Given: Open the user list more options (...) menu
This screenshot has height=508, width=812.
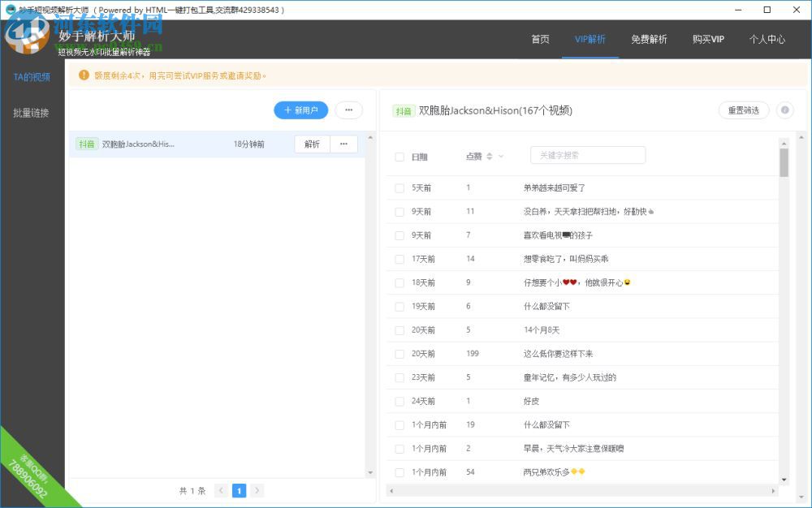Looking at the screenshot, I should [x=348, y=110].
